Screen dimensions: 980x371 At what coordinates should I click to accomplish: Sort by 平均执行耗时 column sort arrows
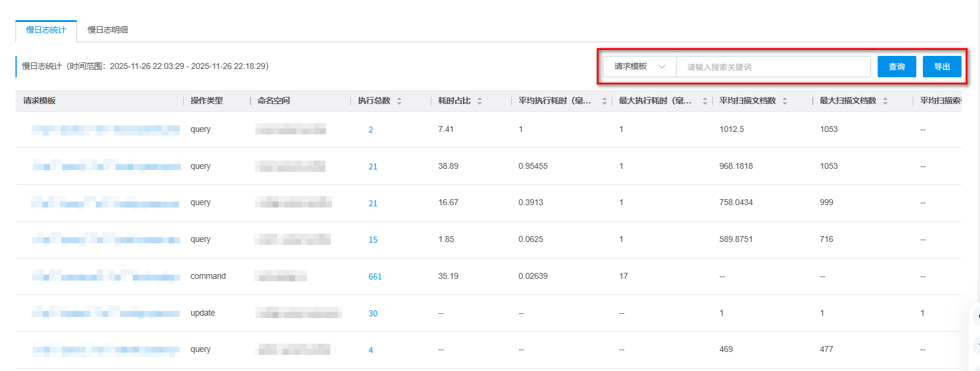pyautogui.click(x=604, y=101)
